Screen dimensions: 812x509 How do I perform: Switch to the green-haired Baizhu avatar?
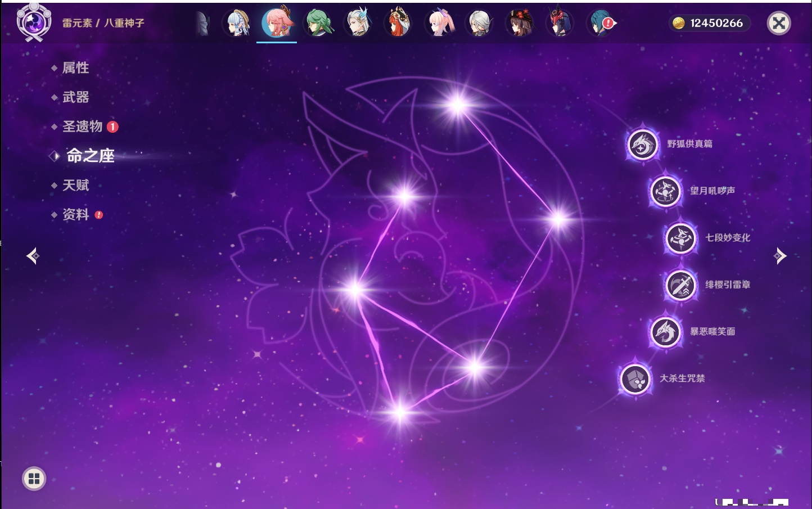pos(319,23)
